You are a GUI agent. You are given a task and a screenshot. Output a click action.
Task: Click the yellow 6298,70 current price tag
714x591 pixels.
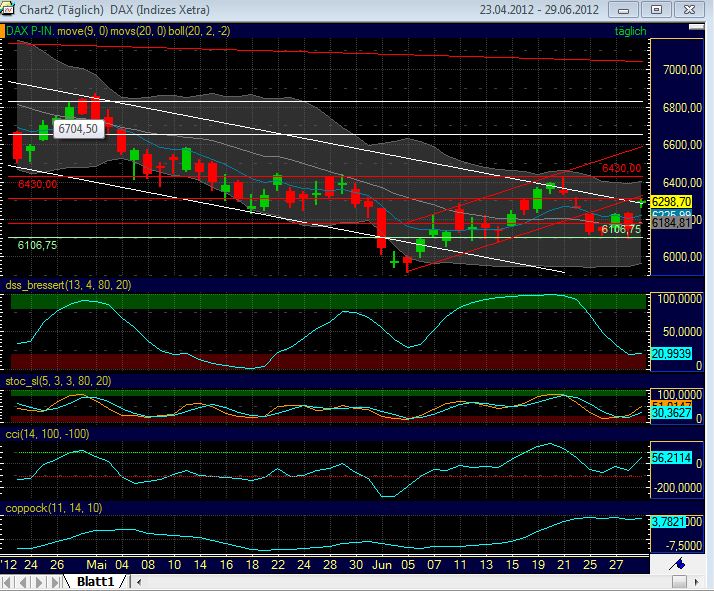tap(672, 201)
